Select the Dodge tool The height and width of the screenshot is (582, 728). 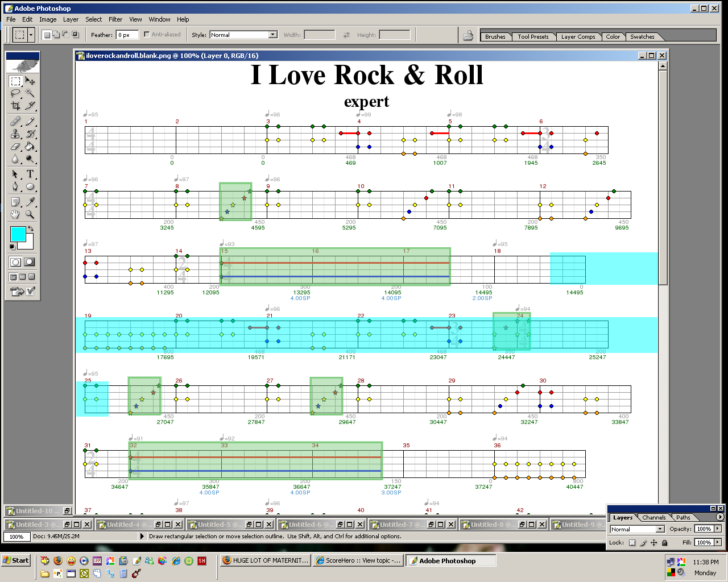click(30, 159)
